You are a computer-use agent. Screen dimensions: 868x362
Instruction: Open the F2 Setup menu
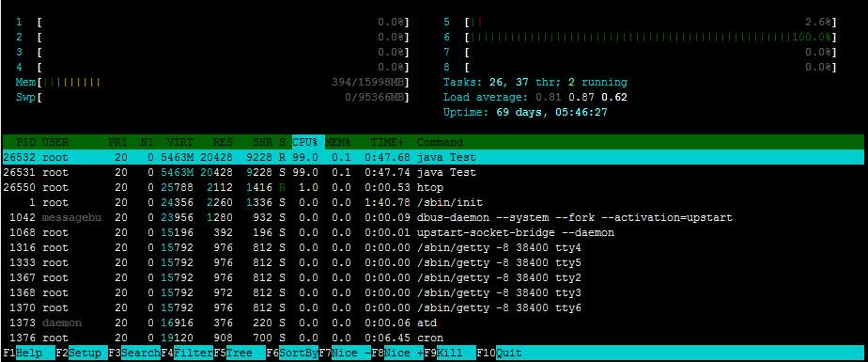click(x=82, y=354)
